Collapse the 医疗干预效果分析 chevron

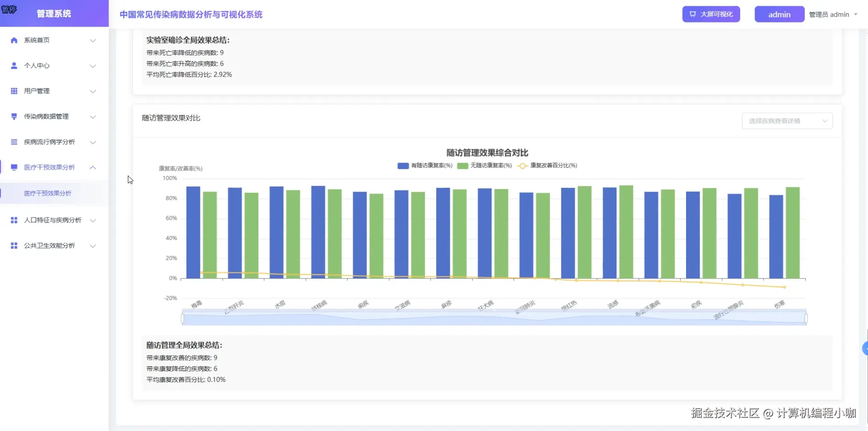tap(93, 167)
